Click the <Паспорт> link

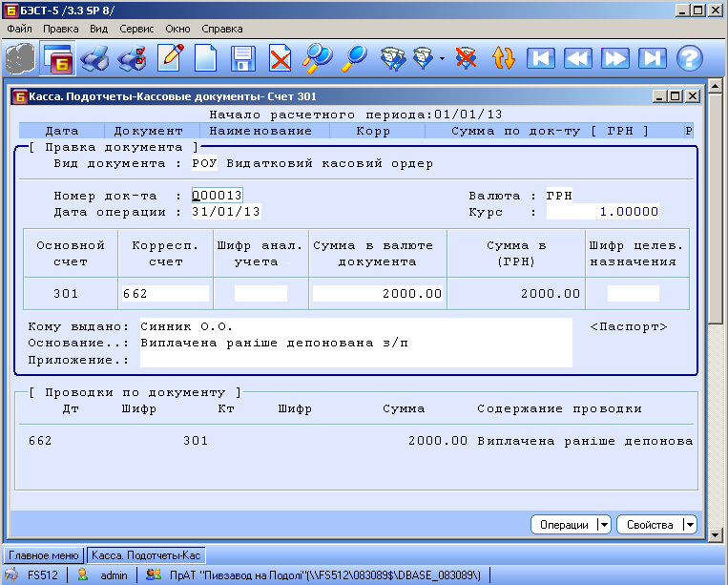[x=629, y=327]
